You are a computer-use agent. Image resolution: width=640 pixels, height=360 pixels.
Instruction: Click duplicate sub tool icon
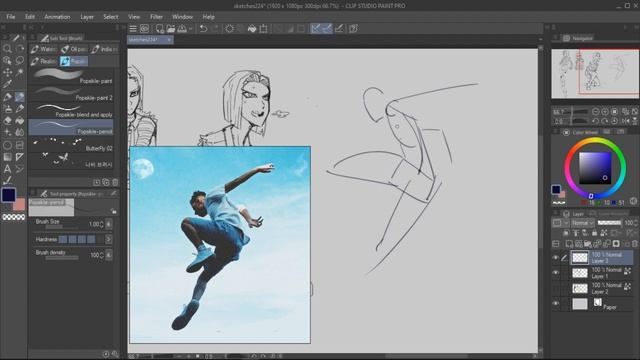[x=106, y=182]
